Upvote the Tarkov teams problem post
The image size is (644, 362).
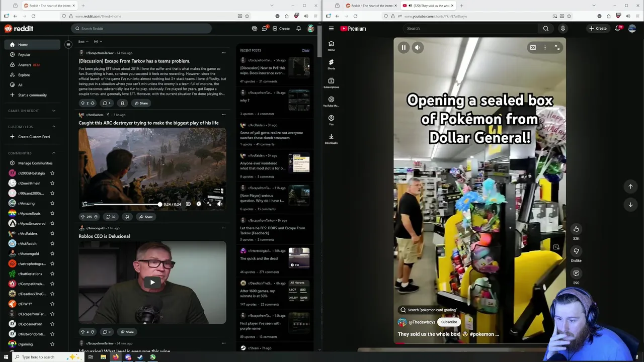pos(83,103)
